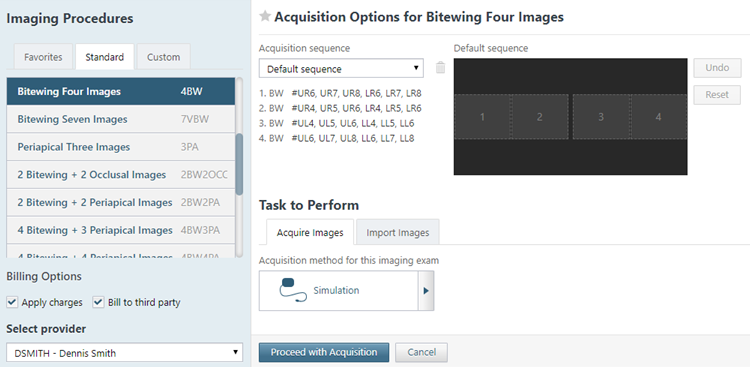Expand the Simulation acquisition method arrow
Screen dimensions: 750x367
(x=426, y=290)
